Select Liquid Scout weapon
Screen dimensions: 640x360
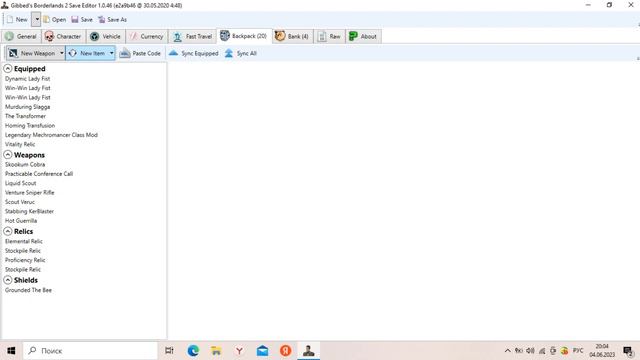click(20, 183)
